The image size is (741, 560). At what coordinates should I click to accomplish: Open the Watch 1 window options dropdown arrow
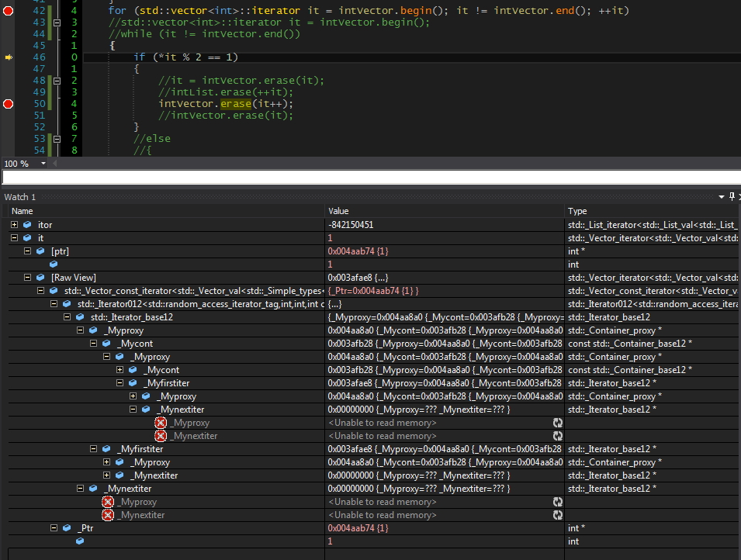[721, 196]
